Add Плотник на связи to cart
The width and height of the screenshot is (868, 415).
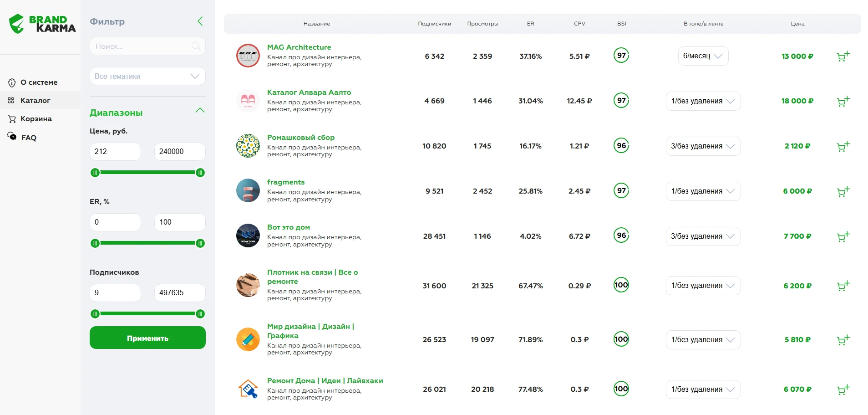coord(843,286)
